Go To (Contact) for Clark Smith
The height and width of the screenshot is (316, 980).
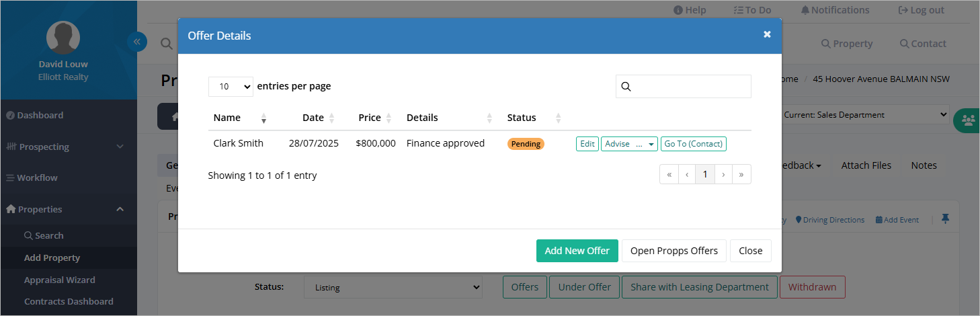694,144
